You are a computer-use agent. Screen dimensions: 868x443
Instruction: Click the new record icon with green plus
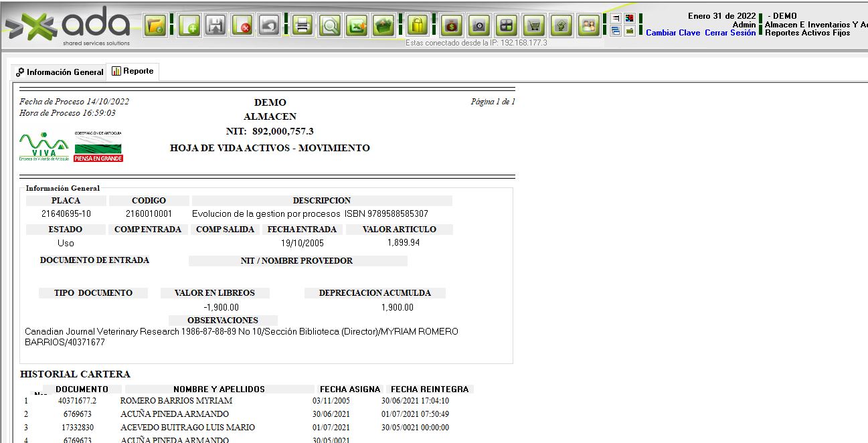pos(189,26)
